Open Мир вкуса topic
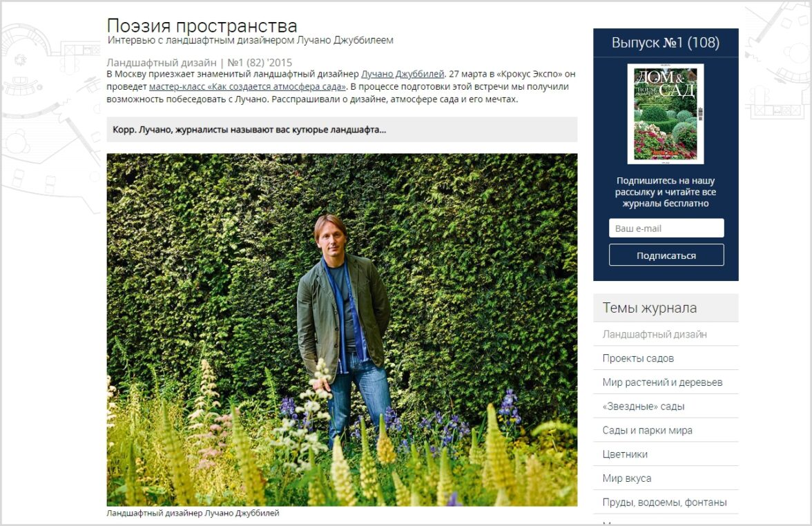 pyautogui.click(x=627, y=478)
